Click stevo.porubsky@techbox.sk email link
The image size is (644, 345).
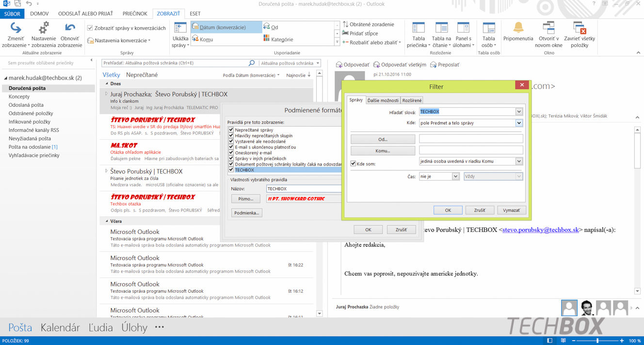pyautogui.click(x=541, y=230)
